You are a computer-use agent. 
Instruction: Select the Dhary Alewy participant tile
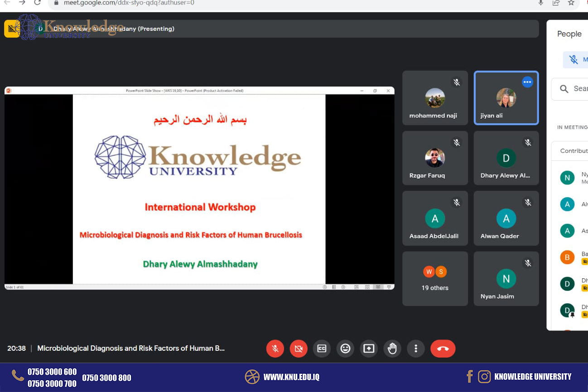(x=506, y=158)
